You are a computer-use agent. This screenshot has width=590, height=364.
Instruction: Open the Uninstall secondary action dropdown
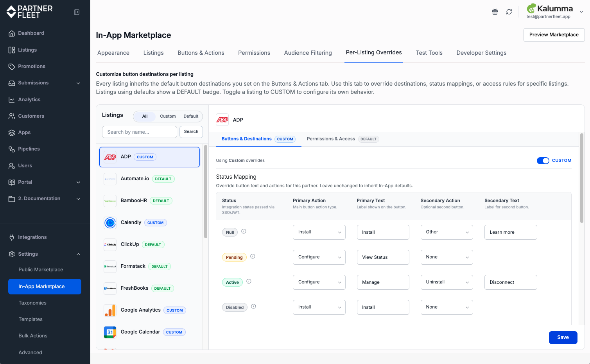pyautogui.click(x=447, y=282)
